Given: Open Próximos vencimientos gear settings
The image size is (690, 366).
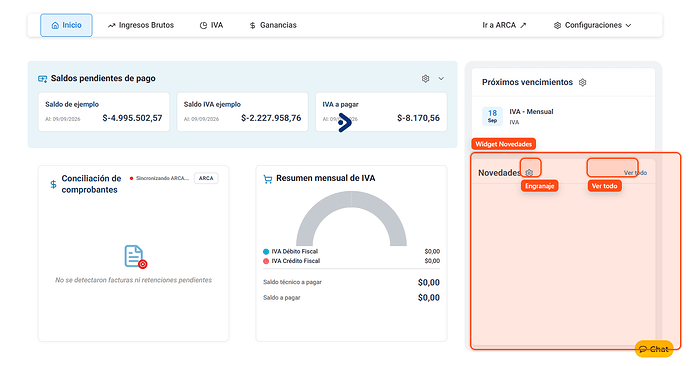Looking at the screenshot, I should pyautogui.click(x=583, y=82).
